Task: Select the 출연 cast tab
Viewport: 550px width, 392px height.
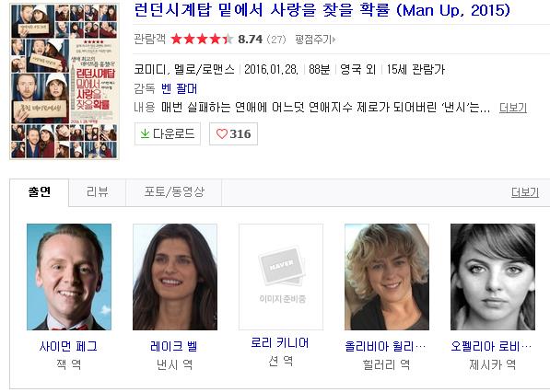Action: (40, 192)
